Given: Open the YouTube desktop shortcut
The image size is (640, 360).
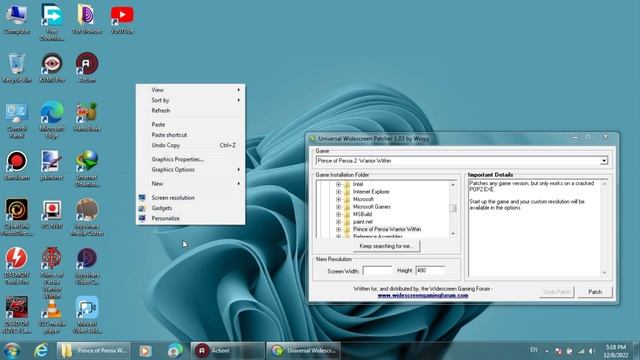Looking at the screenshot, I should (x=122, y=19).
